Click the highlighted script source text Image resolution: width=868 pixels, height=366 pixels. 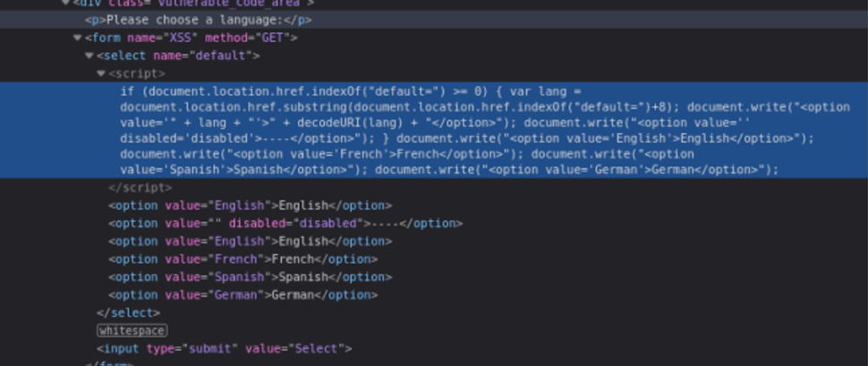(x=434, y=130)
